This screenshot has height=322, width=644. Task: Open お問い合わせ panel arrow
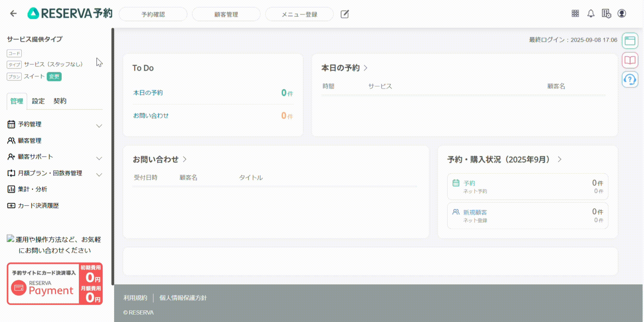(x=185, y=159)
